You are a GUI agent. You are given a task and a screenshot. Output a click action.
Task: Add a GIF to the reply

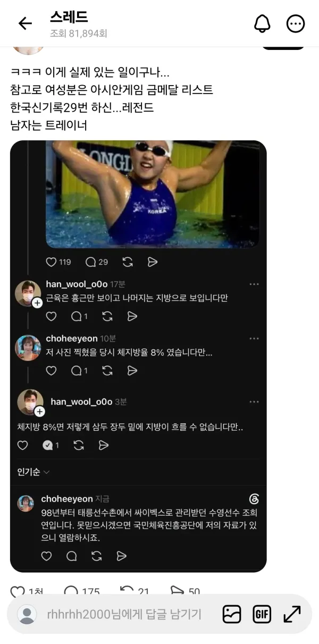(x=262, y=614)
